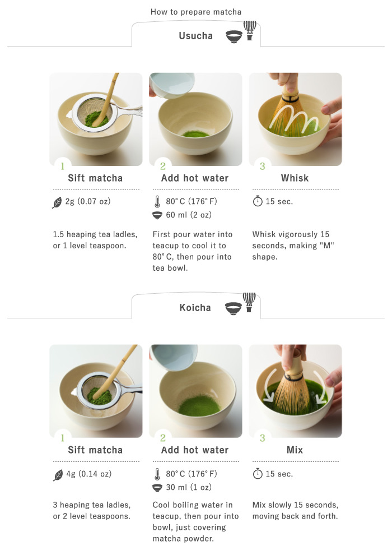Click the whisk icon beside Koicha
The image size is (392, 555).
coord(249,302)
